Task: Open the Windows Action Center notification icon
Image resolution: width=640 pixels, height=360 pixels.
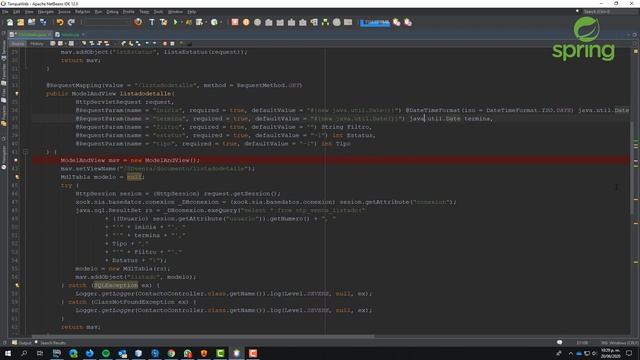Action: click(629, 353)
